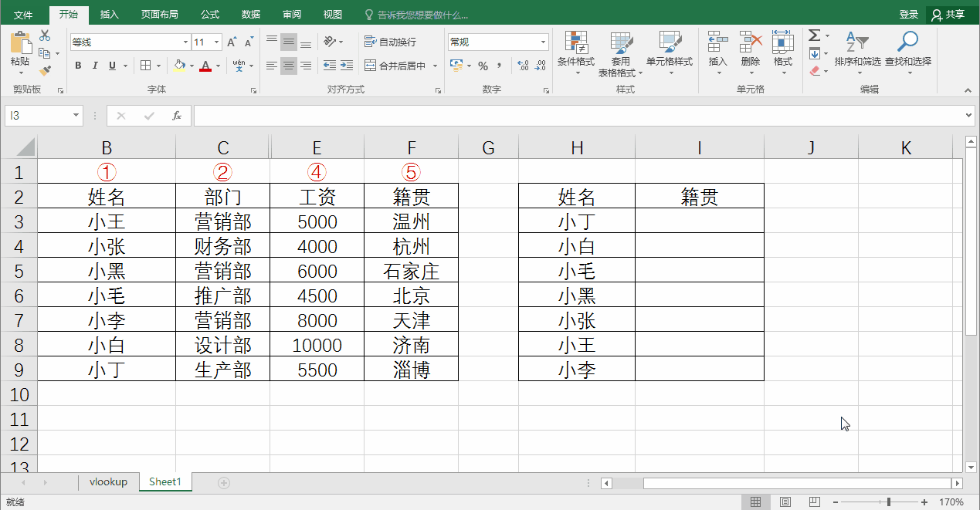Viewport: 980px width, 510px height.
Task: Click the insert function fx icon
Action: pos(177,116)
